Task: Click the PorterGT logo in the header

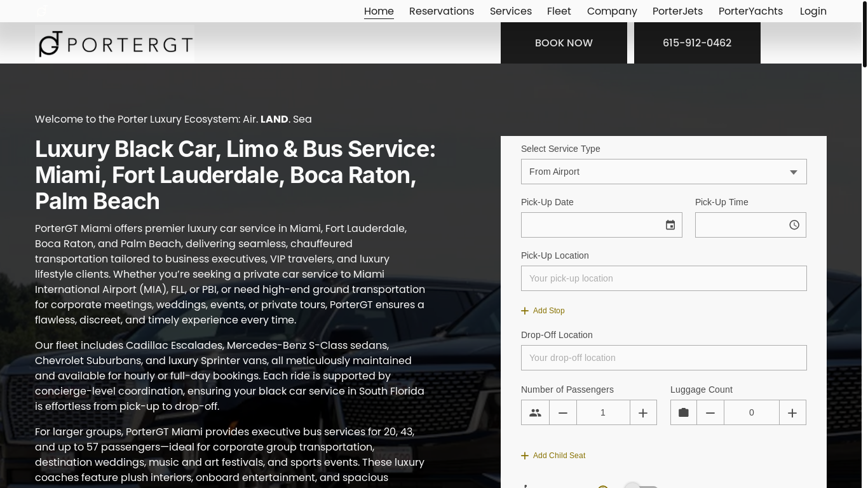Action: tap(114, 43)
